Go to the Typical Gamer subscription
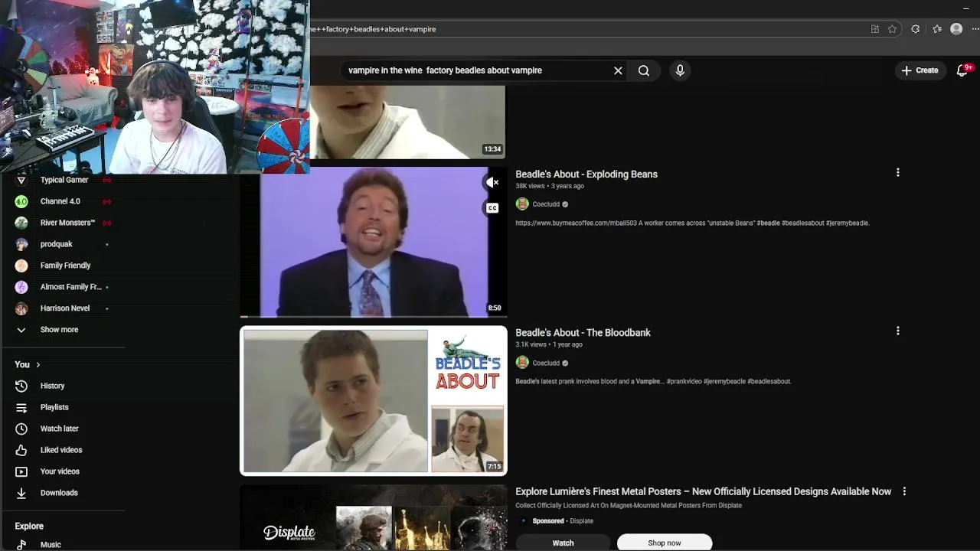Viewport: 980px width, 551px height. point(64,180)
